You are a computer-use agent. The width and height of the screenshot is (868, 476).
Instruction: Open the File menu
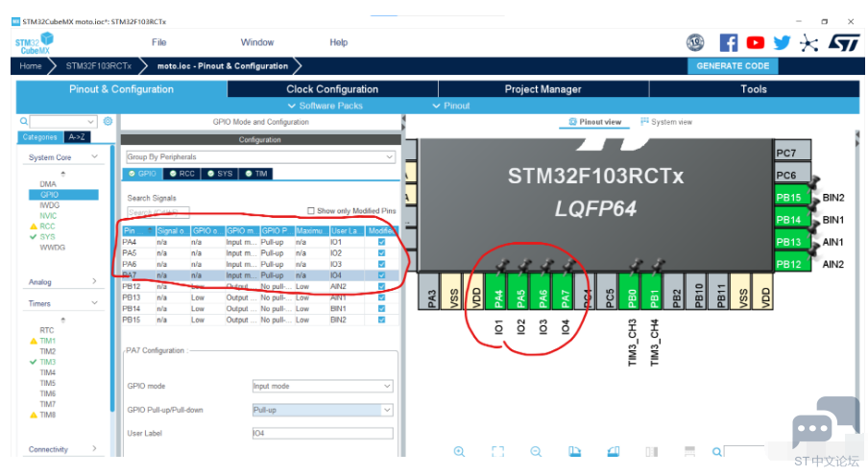tap(158, 42)
